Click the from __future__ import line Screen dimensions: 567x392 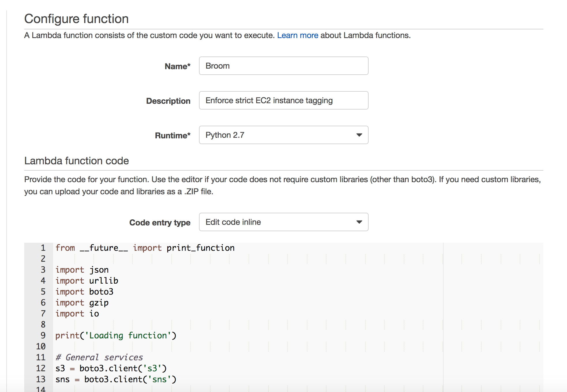coord(144,248)
